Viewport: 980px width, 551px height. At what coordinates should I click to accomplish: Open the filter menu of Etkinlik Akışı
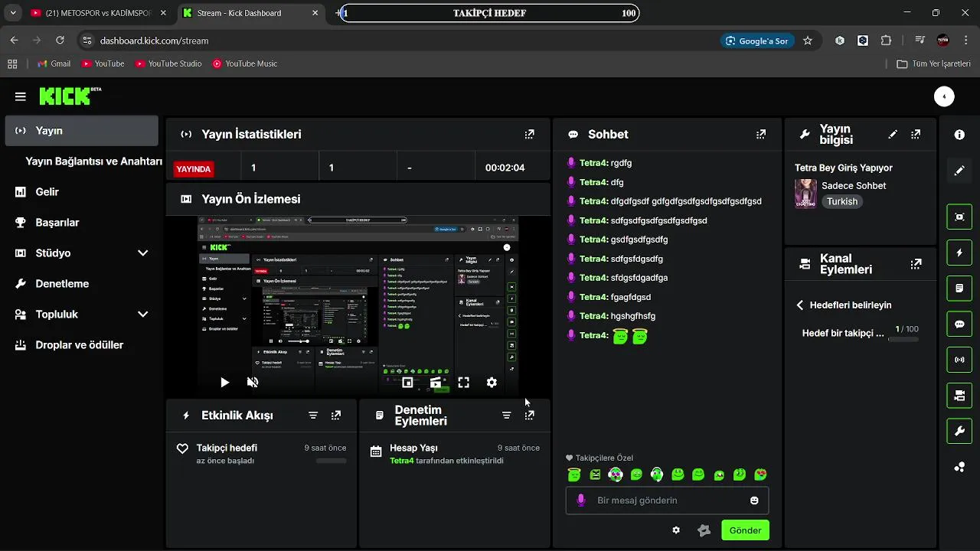313,416
